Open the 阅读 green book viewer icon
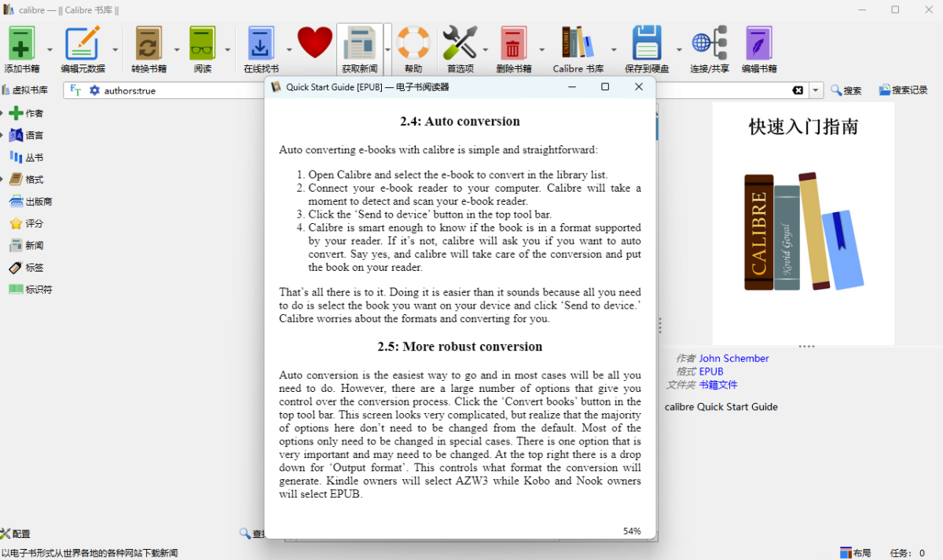 [203, 44]
